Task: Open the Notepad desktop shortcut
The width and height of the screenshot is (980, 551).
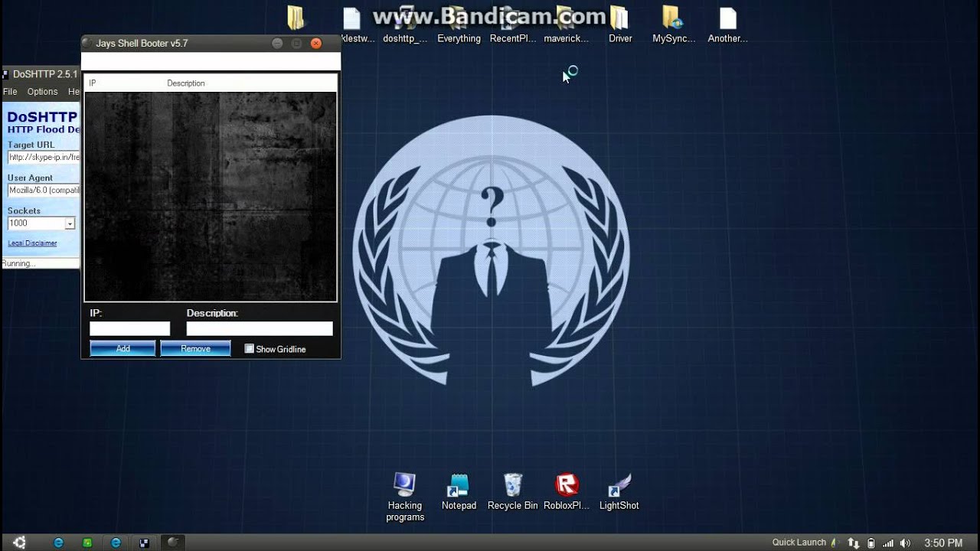Action: (x=459, y=492)
